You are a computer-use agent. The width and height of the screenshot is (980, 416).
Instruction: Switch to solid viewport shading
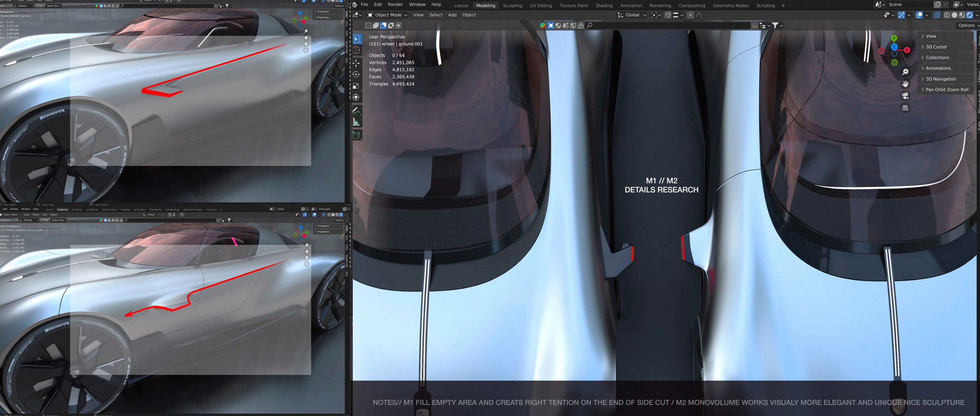pos(954,15)
